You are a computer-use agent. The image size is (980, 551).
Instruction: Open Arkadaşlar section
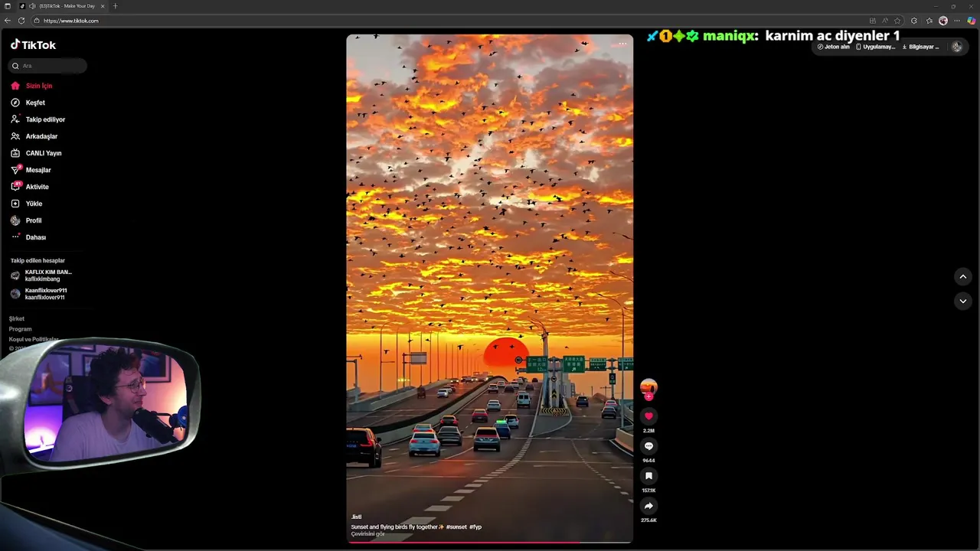click(34, 136)
